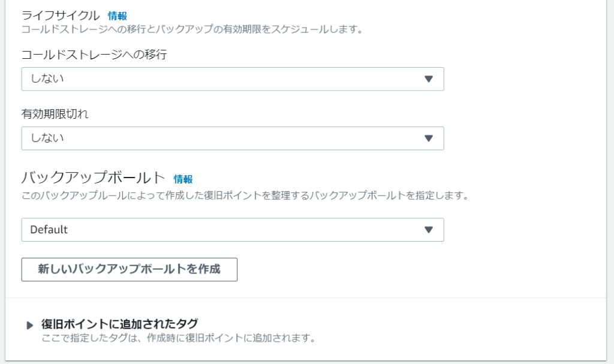614x364 pixels.
Task: Click the arrow icon of the Default vault selector
Action: pos(428,230)
